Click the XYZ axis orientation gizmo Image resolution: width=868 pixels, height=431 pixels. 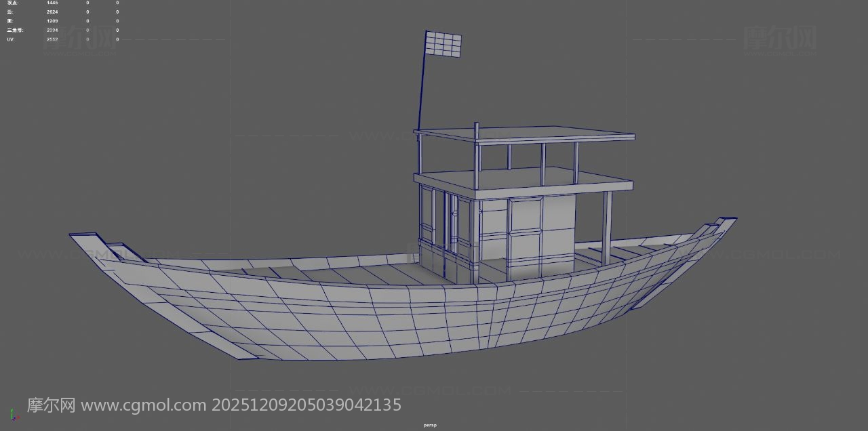coord(12,415)
